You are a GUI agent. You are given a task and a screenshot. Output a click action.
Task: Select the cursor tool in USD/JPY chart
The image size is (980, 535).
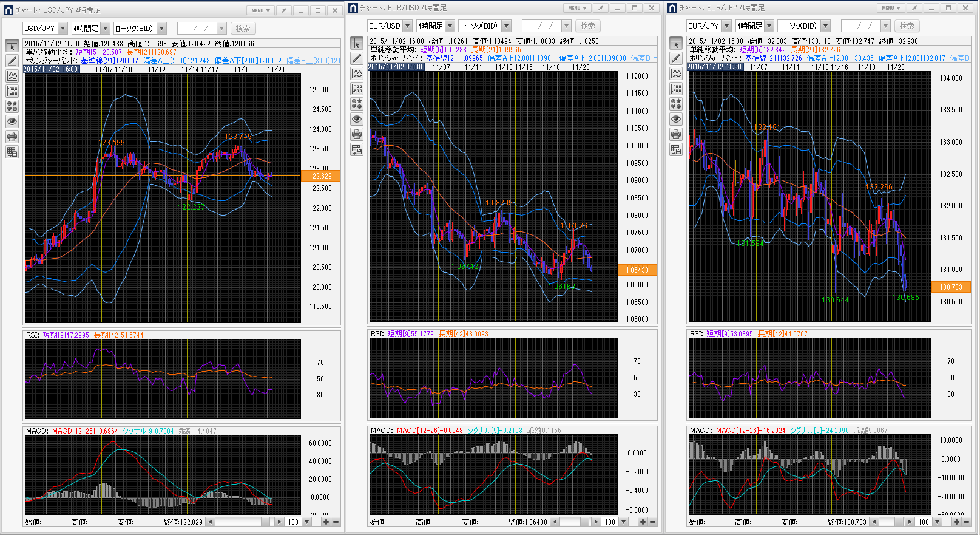point(12,46)
